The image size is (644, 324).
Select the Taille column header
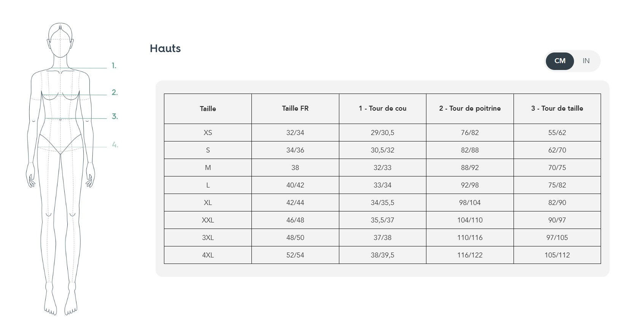click(x=208, y=109)
